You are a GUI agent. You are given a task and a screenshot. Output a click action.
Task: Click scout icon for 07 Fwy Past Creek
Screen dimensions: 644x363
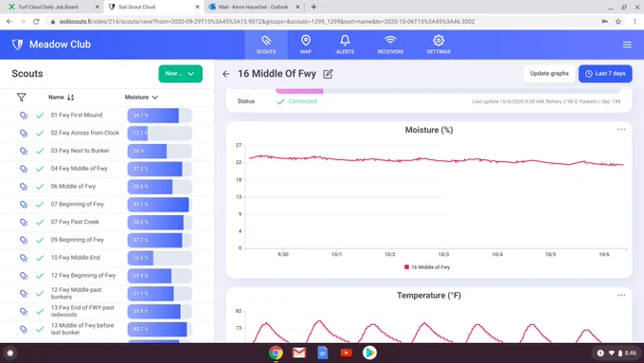pyautogui.click(x=24, y=223)
